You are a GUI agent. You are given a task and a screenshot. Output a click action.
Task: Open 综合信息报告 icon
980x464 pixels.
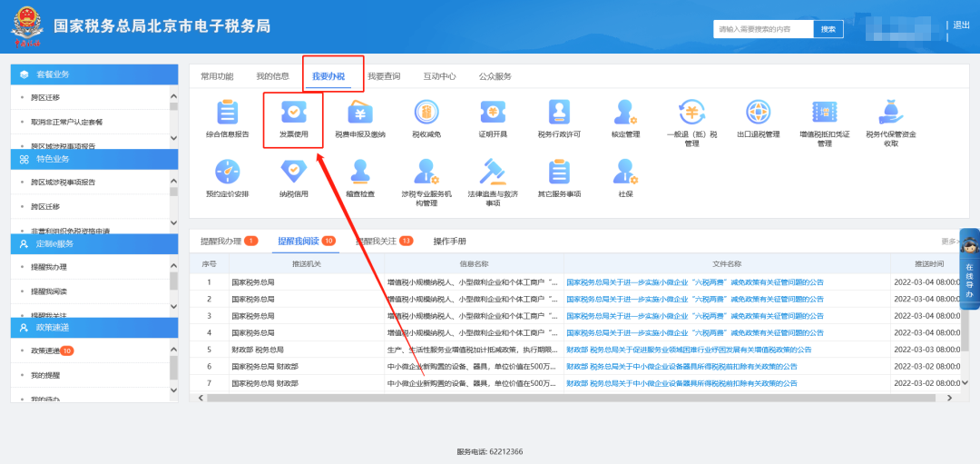(x=227, y=114)
